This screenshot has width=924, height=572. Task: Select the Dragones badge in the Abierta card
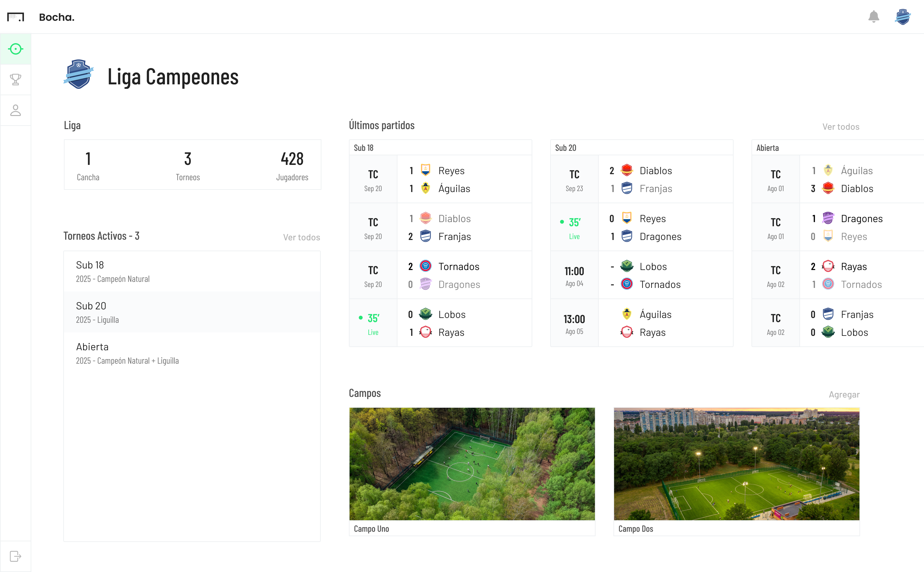pos(829,218)
